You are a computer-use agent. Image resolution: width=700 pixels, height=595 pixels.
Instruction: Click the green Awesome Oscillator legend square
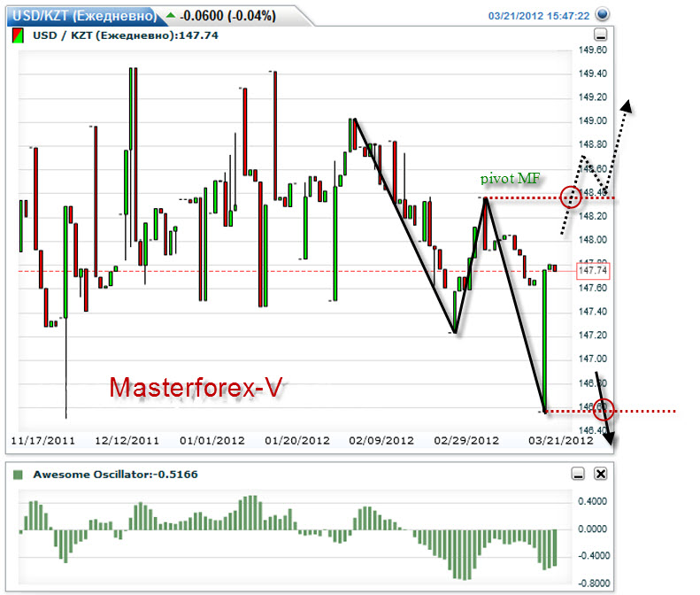[x=18, y=475]
